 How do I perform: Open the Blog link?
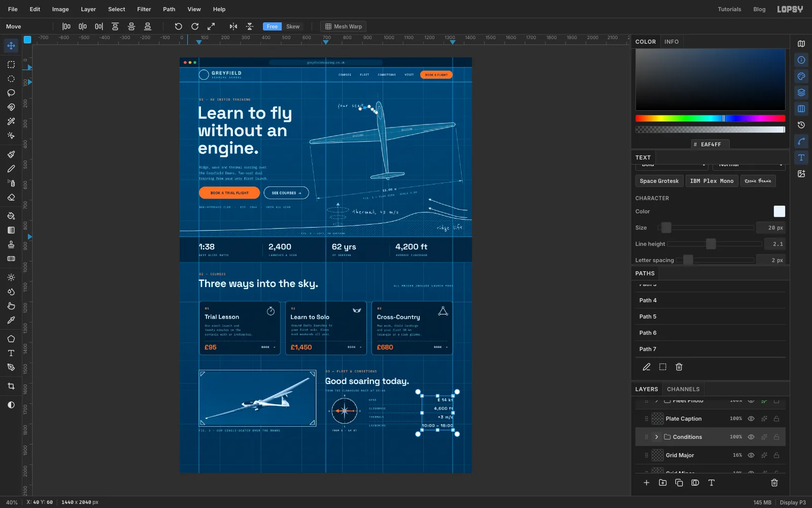pos(759,9)
